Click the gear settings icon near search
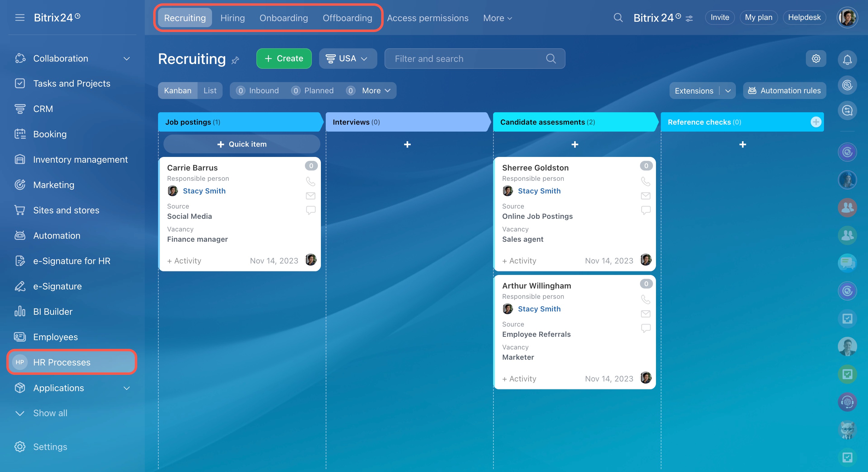This screenshot has height=472, width=868. point(816,59)
